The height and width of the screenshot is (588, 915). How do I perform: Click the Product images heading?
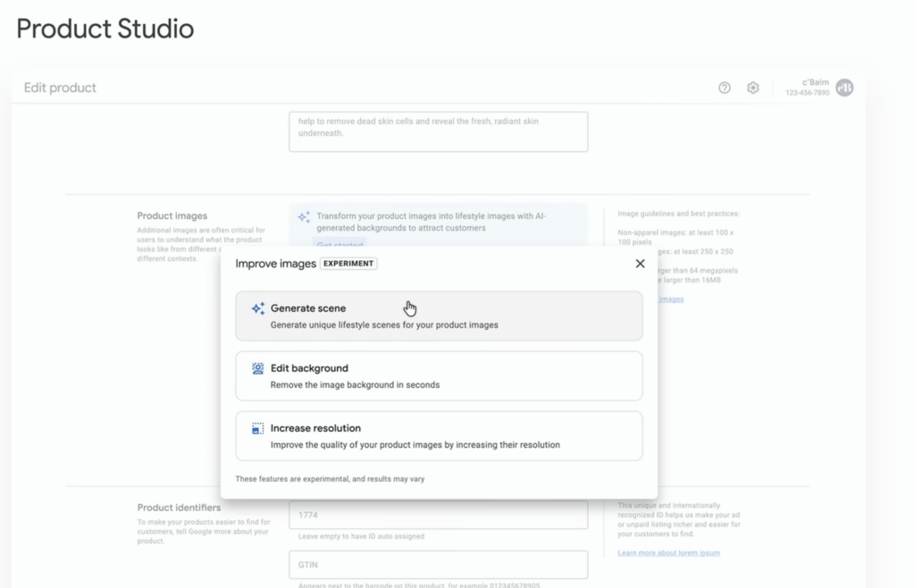(172, 216)
